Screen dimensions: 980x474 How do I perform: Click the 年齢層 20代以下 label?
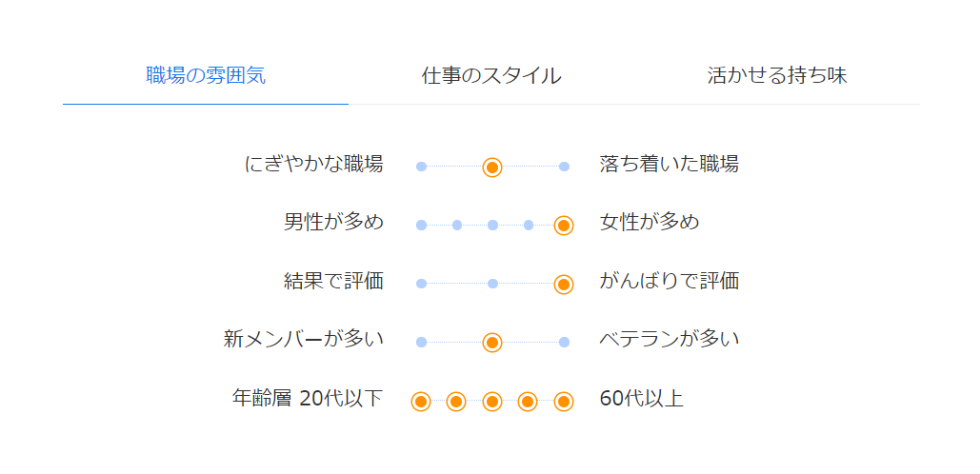coord(307,398)
